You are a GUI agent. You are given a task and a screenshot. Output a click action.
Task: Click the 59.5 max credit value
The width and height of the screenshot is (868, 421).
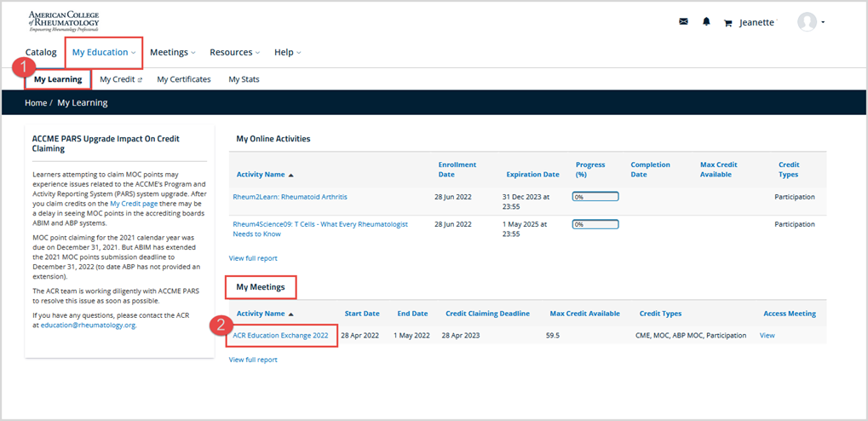[x=553, y=335]
